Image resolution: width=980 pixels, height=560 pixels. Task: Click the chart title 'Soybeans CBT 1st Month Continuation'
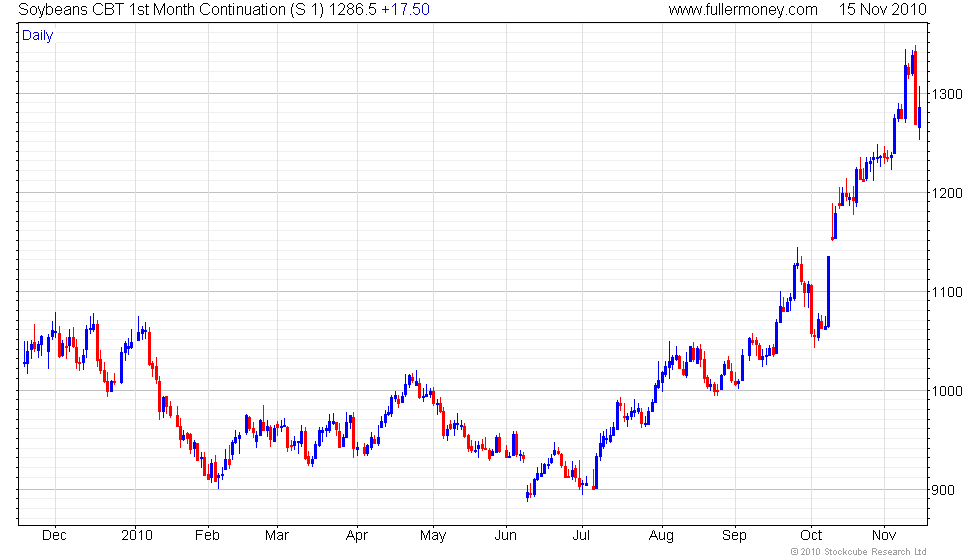pyautogui.click(x=152, y=10)
